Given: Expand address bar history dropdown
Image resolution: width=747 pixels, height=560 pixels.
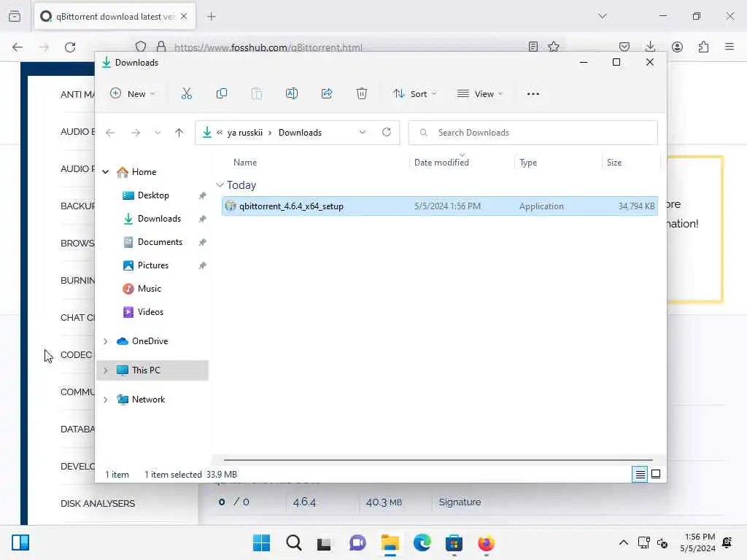Looking at the screenshot, I should (x=363, y=133).
